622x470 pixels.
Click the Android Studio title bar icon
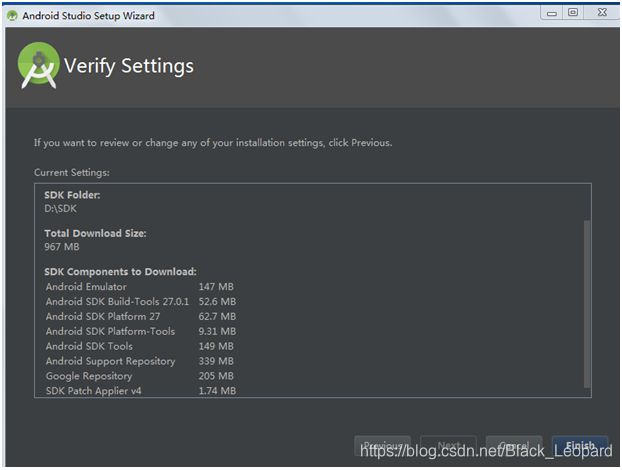[x=12, y=16]
